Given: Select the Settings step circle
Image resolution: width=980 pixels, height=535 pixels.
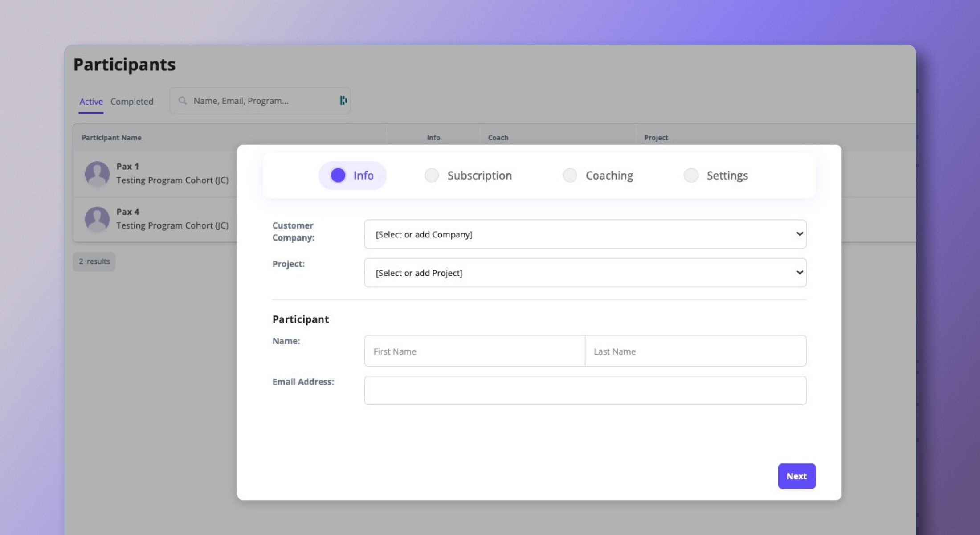Looking at the screenshot, I should click(x=691, y=175).
